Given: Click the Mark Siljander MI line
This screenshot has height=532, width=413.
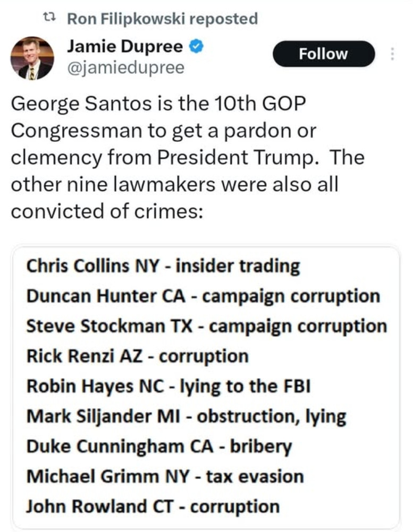Looking at the screenshot, I should [187, 416].
